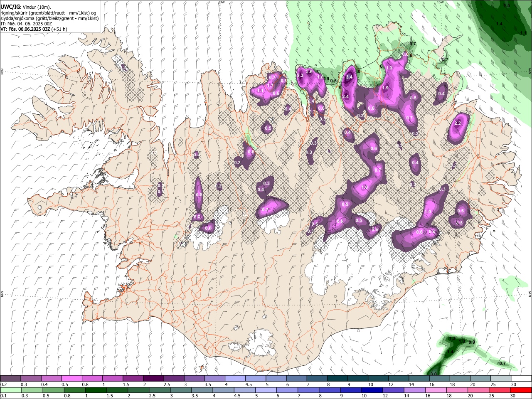
Task: Click the 2.4 snowfall value on the map
Action: (x=345, y=96)
